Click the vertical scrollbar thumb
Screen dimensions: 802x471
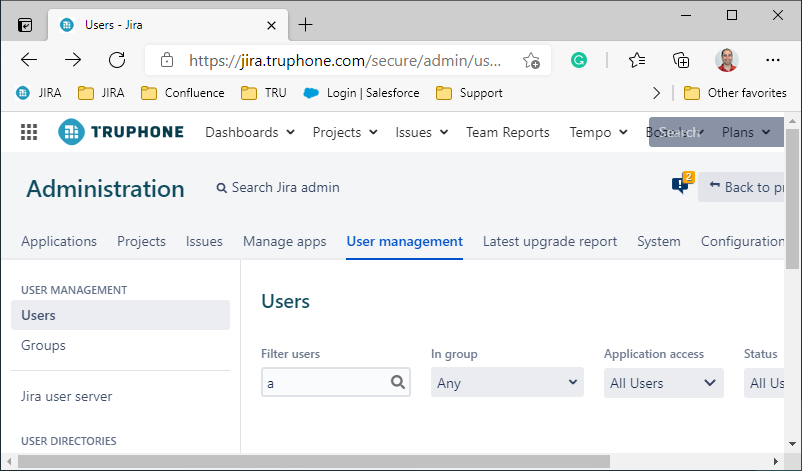[792, 198]
